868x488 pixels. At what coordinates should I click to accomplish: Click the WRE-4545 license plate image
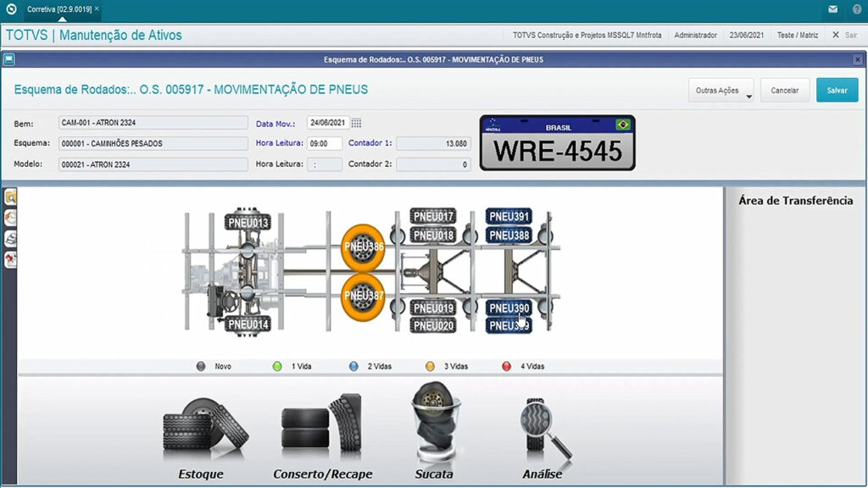click(558, 142)
